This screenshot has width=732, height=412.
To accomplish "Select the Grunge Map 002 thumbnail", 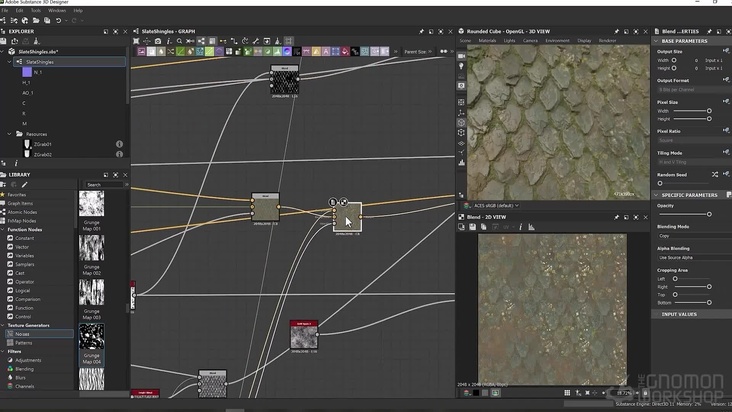I will tap(92, 248).
